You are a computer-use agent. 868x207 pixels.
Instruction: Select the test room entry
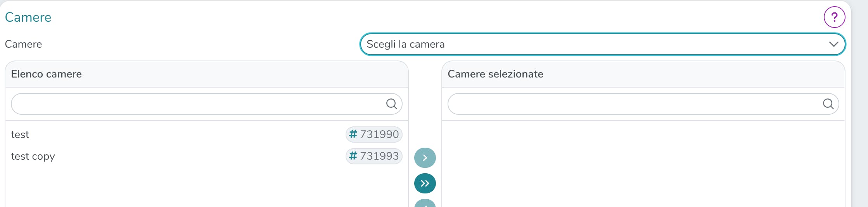coord(207,135)
